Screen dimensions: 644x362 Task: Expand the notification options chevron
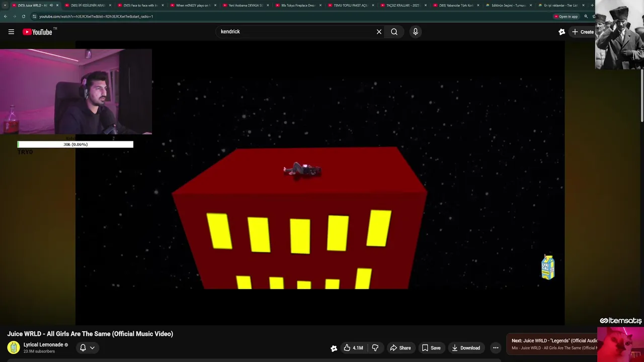pyautogui.click(x=92, y=348)
